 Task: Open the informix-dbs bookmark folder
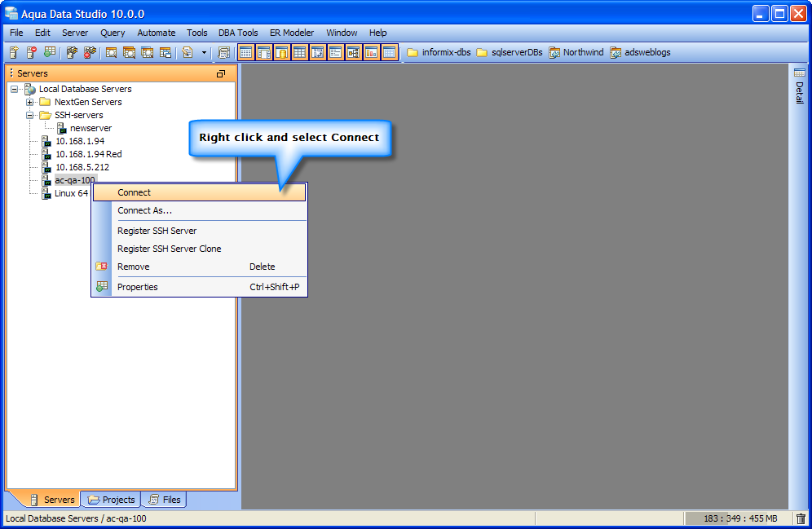(439, 52)
